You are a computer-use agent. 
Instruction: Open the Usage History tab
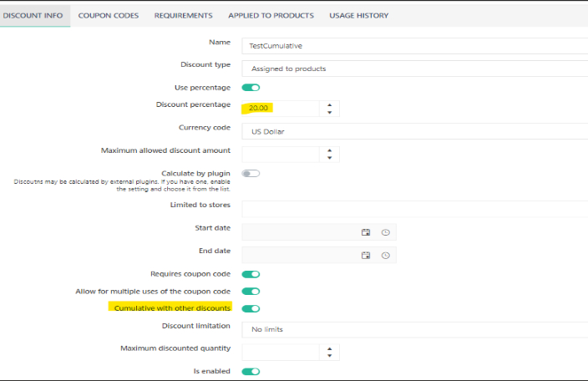pyautogui.click(x=358, y=15)
